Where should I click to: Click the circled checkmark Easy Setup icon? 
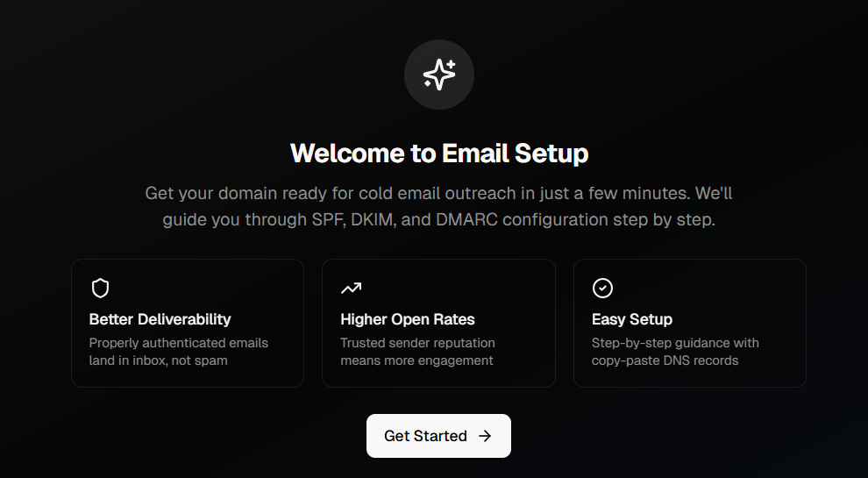coord(602,288)
